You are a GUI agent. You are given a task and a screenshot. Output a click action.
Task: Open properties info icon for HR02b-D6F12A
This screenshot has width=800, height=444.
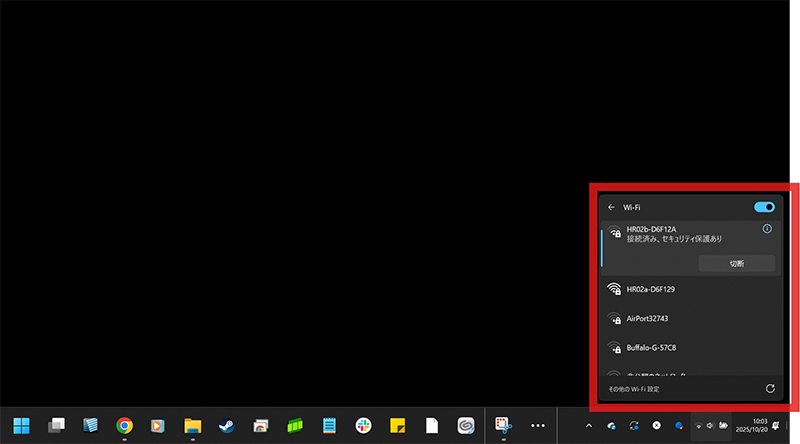(x=767, y=229)
